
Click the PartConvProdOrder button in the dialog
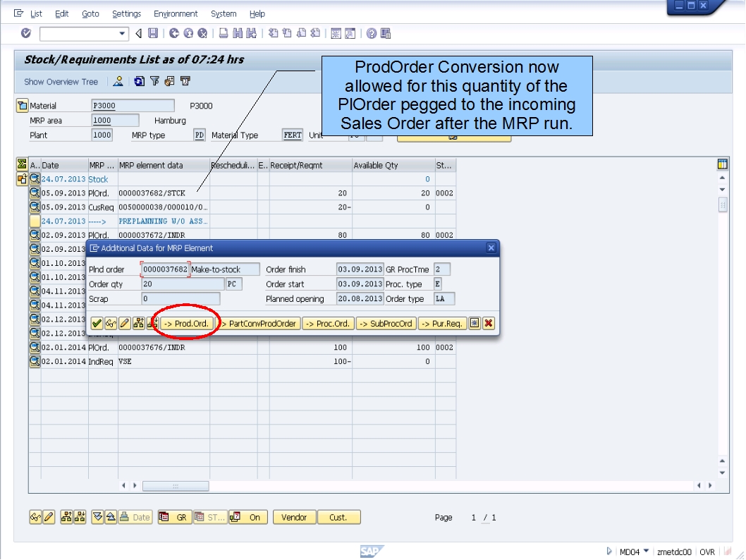[x=260, y=323]
